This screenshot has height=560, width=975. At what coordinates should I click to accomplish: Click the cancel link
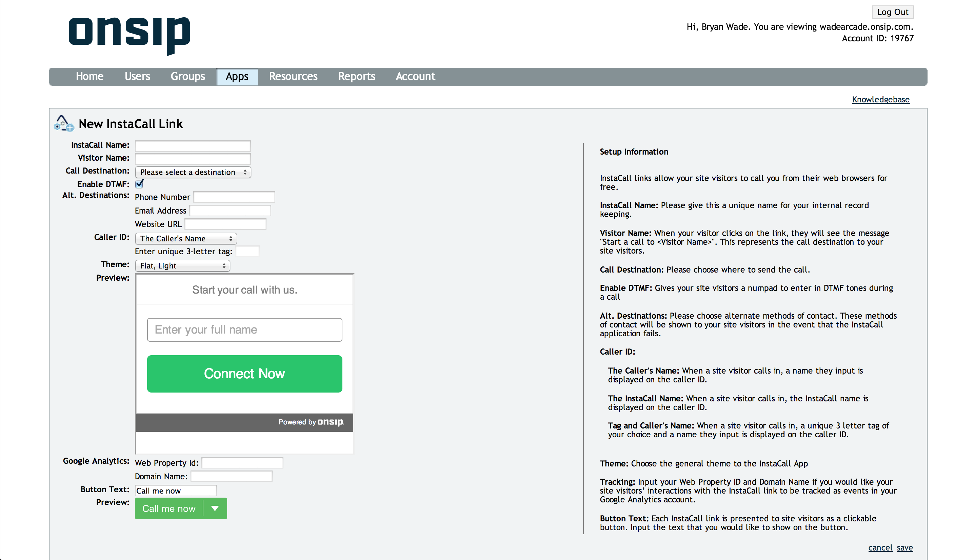pos(880,548)
